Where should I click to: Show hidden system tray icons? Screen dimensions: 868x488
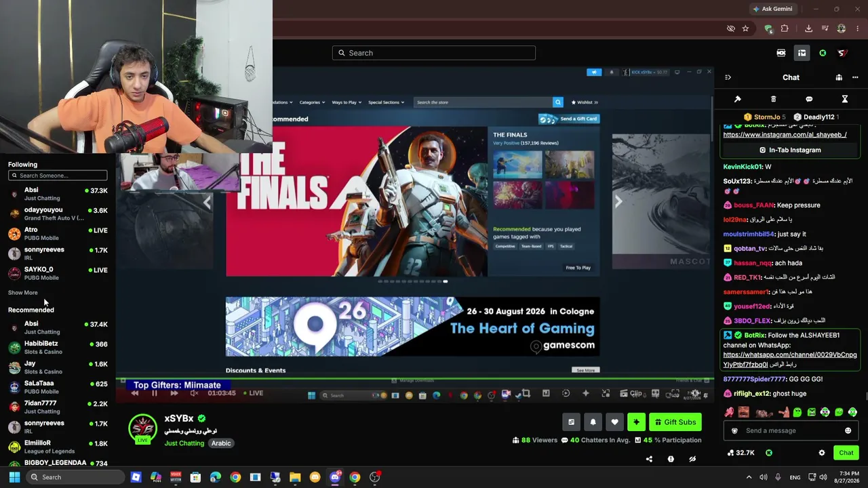[749, 477]
